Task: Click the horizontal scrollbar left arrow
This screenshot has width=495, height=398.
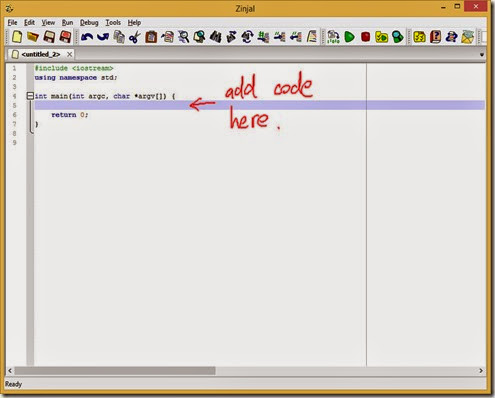Action: [10, 370]
